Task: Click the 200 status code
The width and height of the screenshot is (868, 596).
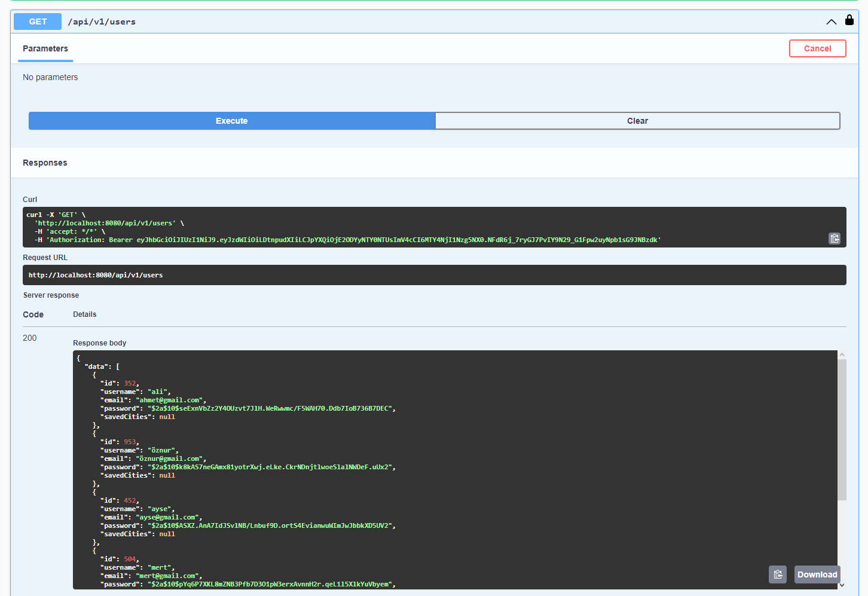Action: (29, 338)
